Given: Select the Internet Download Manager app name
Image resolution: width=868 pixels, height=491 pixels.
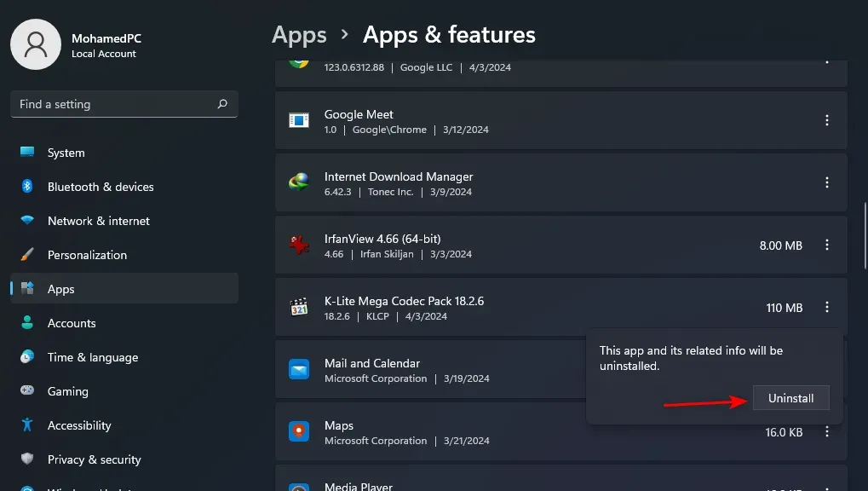Looking at the screenshot, I should [x=399, y=176].
